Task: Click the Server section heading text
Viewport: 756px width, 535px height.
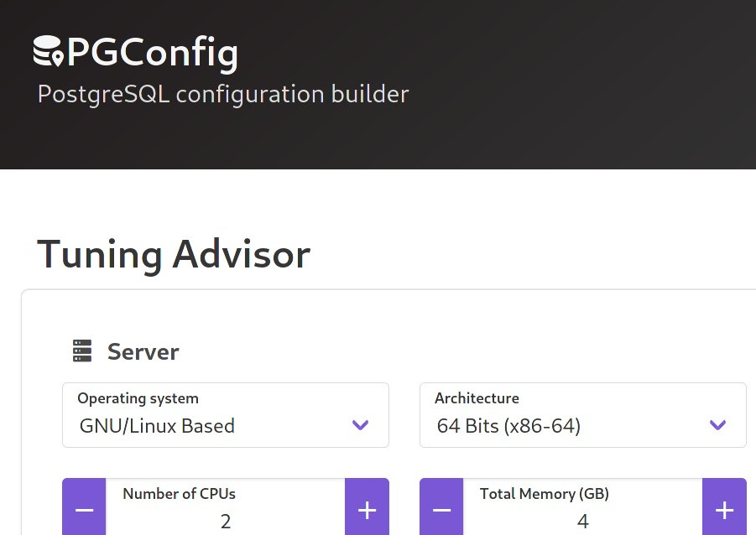Action: tap(143, 351)
